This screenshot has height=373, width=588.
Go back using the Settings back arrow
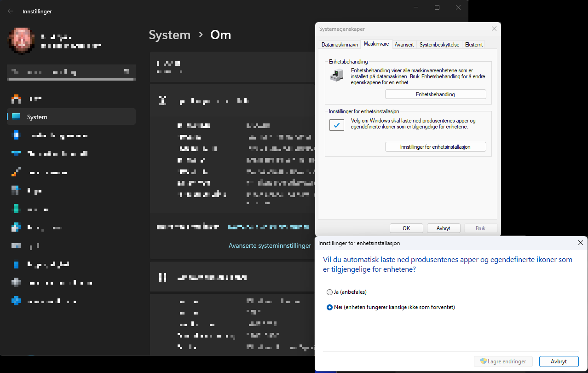click(11, 11)
